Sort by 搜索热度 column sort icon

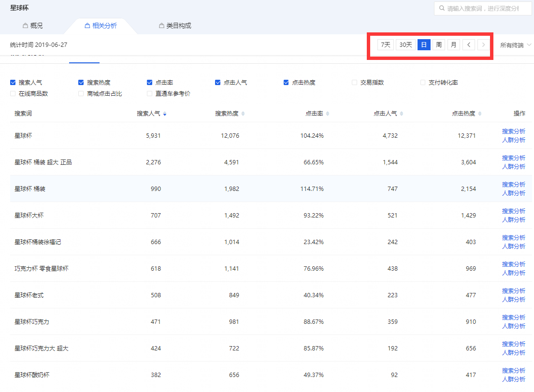[x=243, y=114]
